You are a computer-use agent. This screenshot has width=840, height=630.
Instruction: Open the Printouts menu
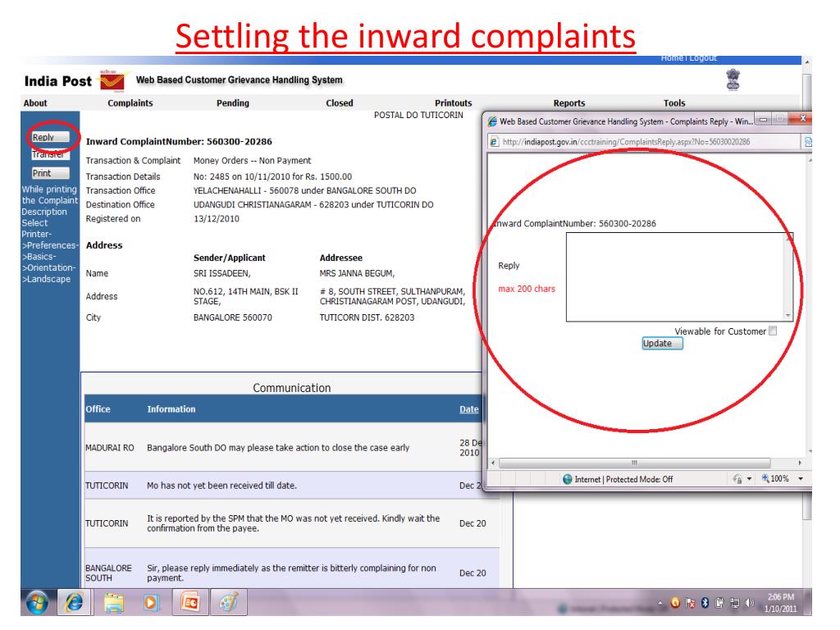pyautogui.click(x=453, y=103)
